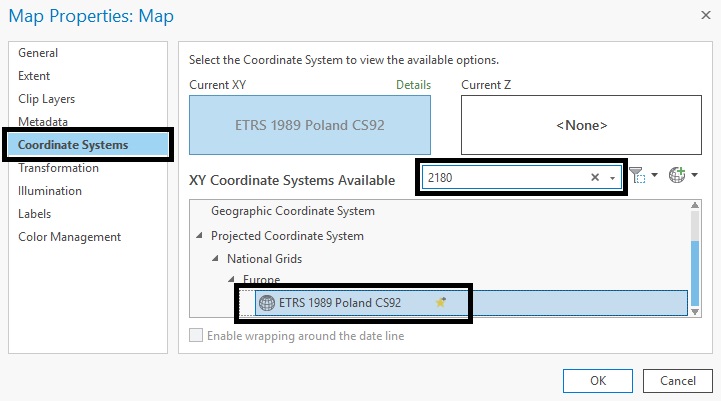Collapse the Projected Coordinate System node
Viewport: 721px width, 402px height.
(x=201, y=236)
